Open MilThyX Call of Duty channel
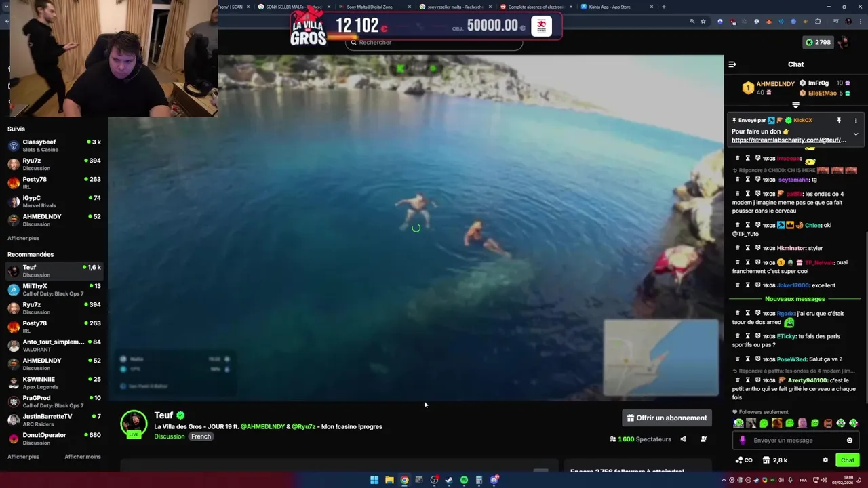Image resolution: width=868 pixels, height=488 pixels. coord(54,289)
